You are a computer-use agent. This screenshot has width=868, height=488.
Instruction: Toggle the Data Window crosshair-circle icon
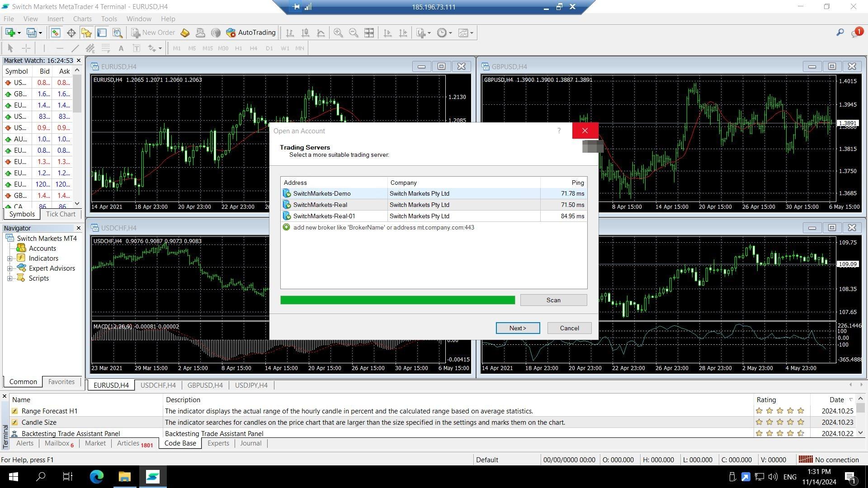pyautogui.click(x=71, y=33)
